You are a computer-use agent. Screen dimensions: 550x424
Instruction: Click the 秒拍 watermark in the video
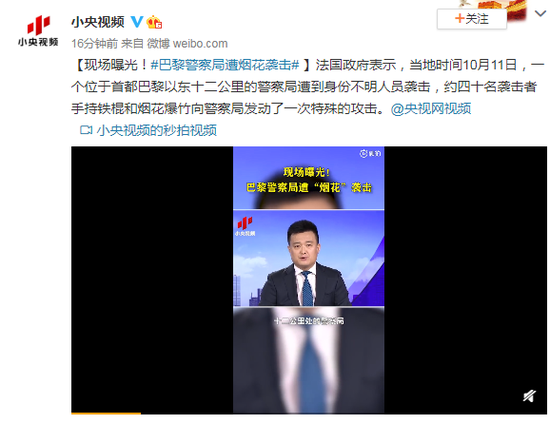click(370, 154)
